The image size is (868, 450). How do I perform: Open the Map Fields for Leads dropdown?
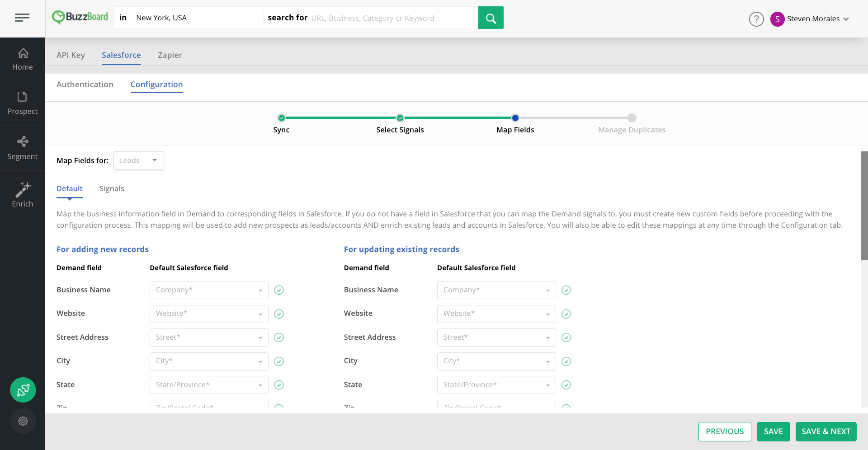[x=138, y=160]
